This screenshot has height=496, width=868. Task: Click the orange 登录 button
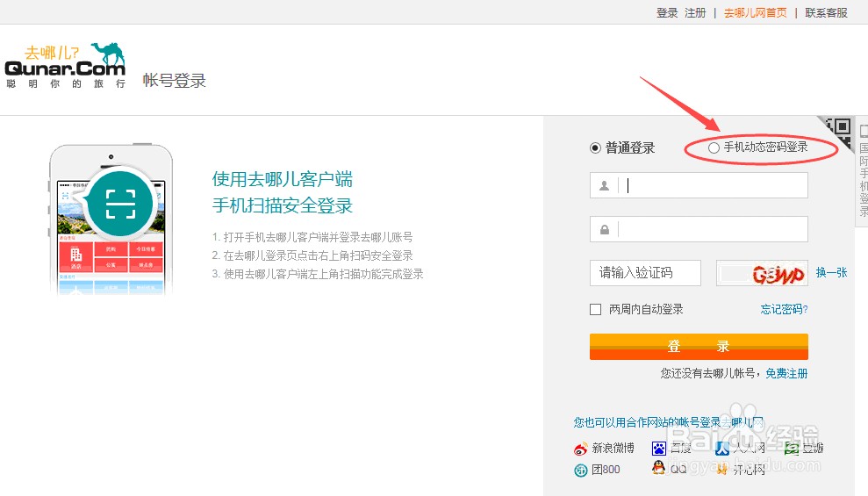pos(699,347)
